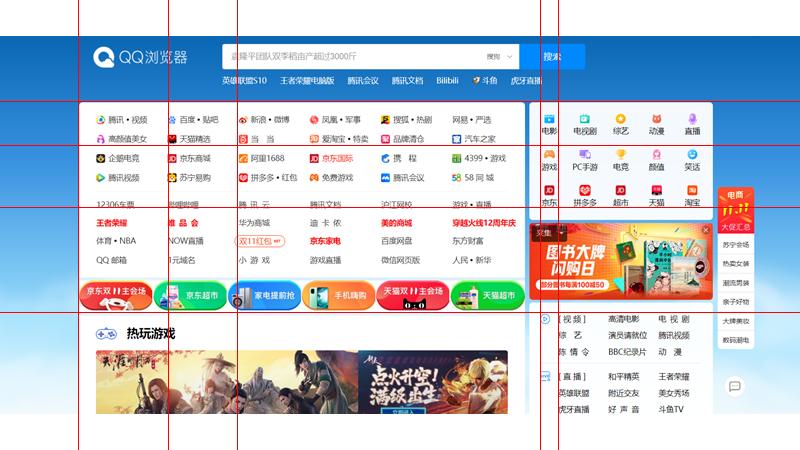This screenshot has height=450, width=800.
Task: Select 亲子好物 in sidebar
Action: coord(736,302)
